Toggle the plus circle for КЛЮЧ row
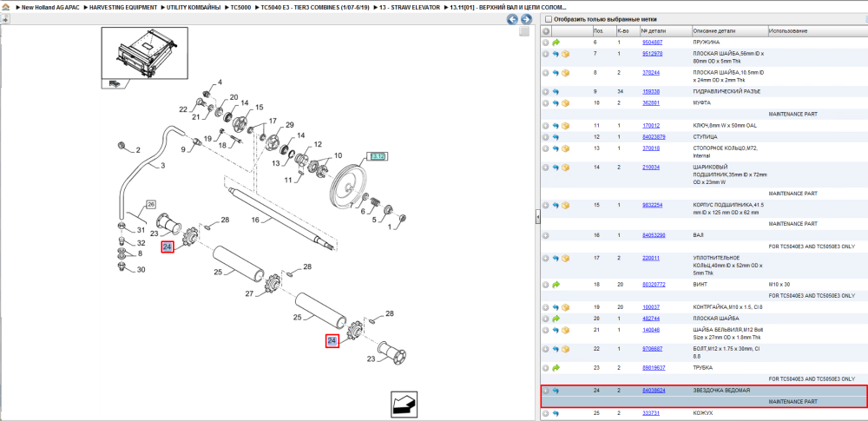Image resolution: width=868 pixels, height=421 pixels. pyautogui.click(x=546, y=126)
